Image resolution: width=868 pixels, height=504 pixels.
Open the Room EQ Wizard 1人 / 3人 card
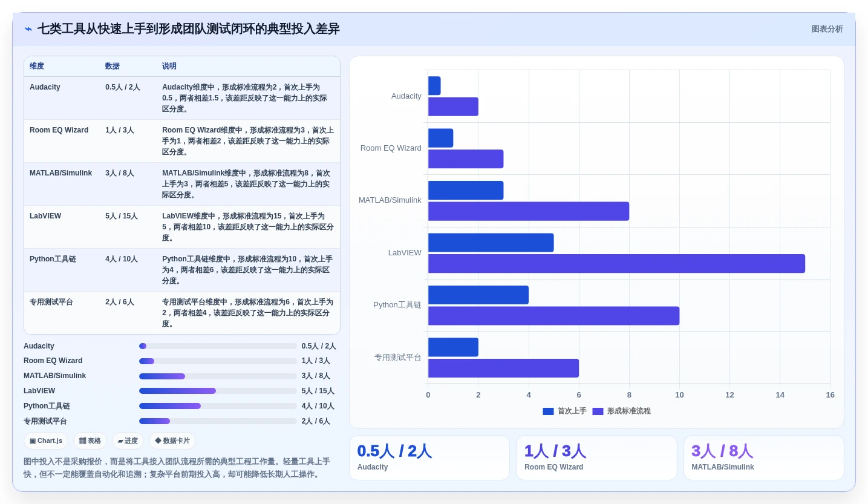tap(596, 458)
